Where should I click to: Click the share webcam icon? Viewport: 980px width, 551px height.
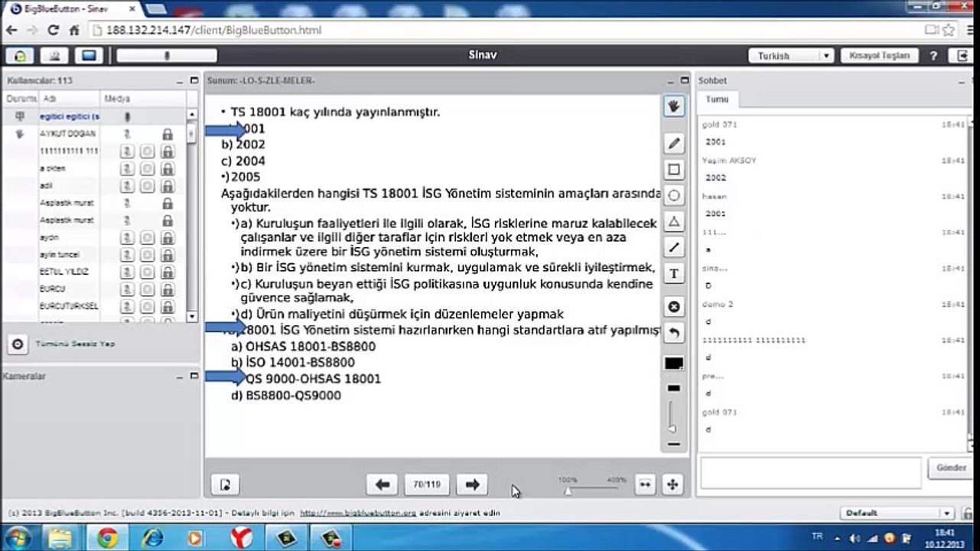pos(54,56)
